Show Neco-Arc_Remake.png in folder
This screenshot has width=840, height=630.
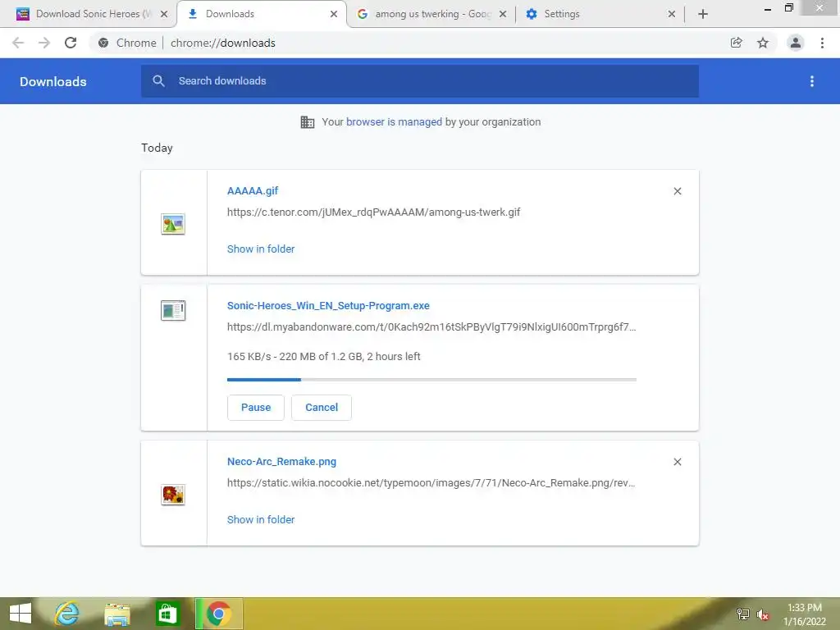point(261,519)
